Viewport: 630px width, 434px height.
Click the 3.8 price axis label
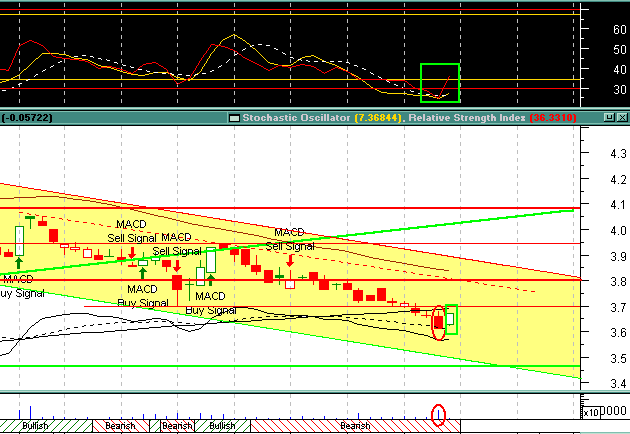coord(618,281)
